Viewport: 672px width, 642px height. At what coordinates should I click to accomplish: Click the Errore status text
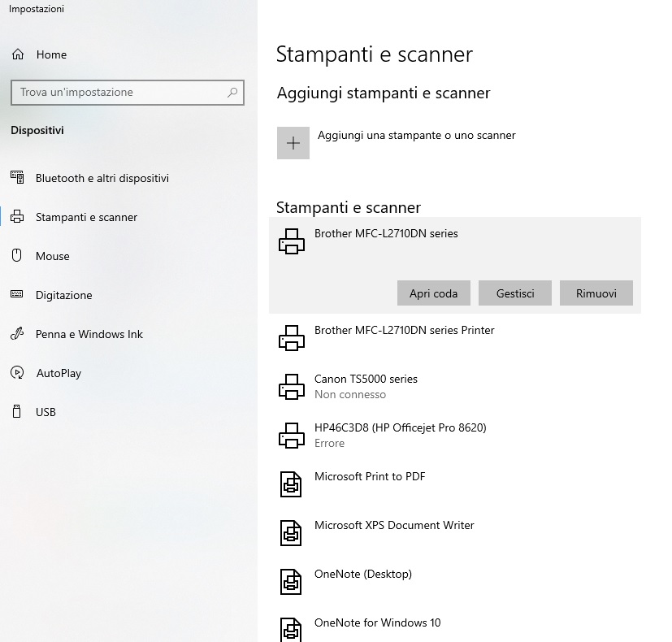tap(329, 443)
